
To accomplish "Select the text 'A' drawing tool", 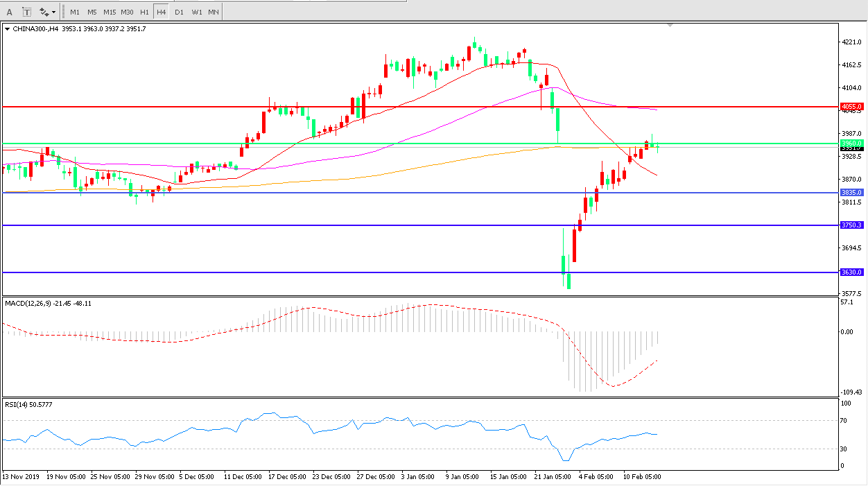I will pyautogui.click(x=10, y=12).
